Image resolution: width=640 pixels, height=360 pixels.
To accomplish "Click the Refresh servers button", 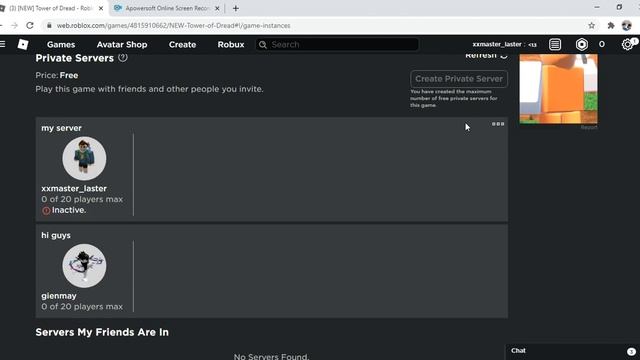I will coord(486,56).
